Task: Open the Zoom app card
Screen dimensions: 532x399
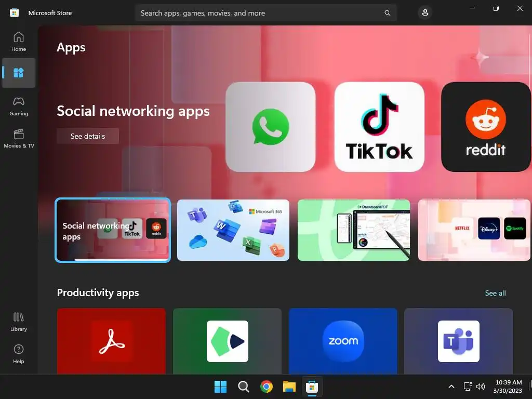Action: click(343, 341)
